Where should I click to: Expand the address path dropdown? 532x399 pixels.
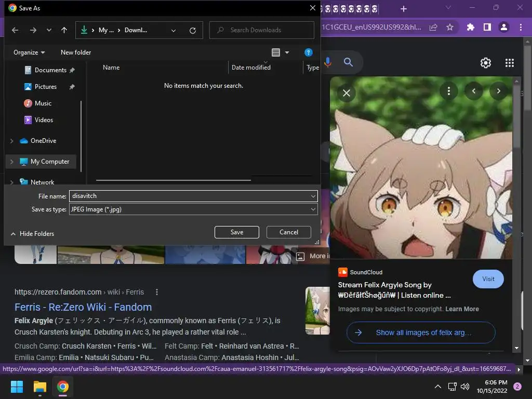[x=174, y=31]
